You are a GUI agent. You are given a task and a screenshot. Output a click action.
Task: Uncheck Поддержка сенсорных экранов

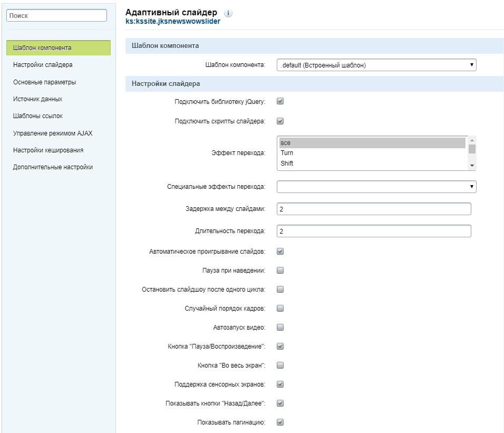pos(280,384)
